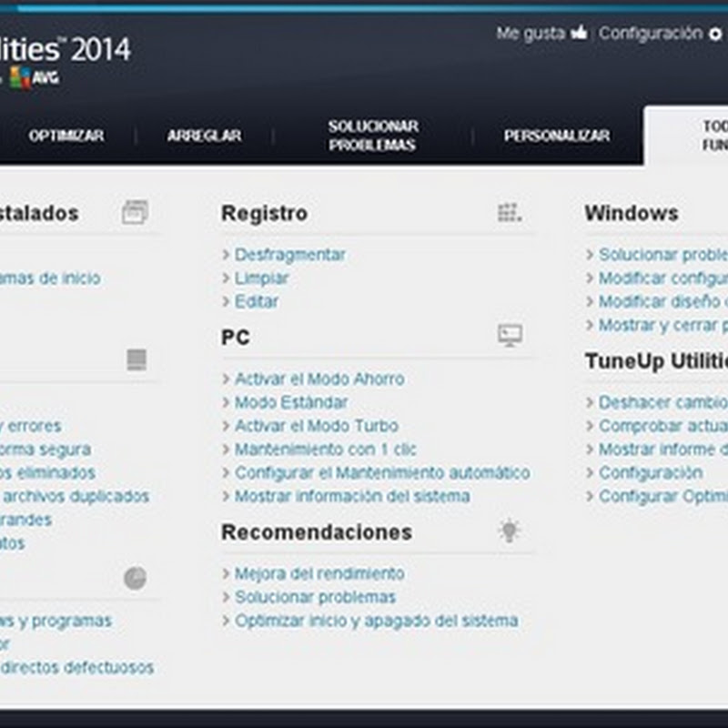Open Configuración in the header
Image resolution: width=728 pixels, height=728 pixels.
[651, 34]
